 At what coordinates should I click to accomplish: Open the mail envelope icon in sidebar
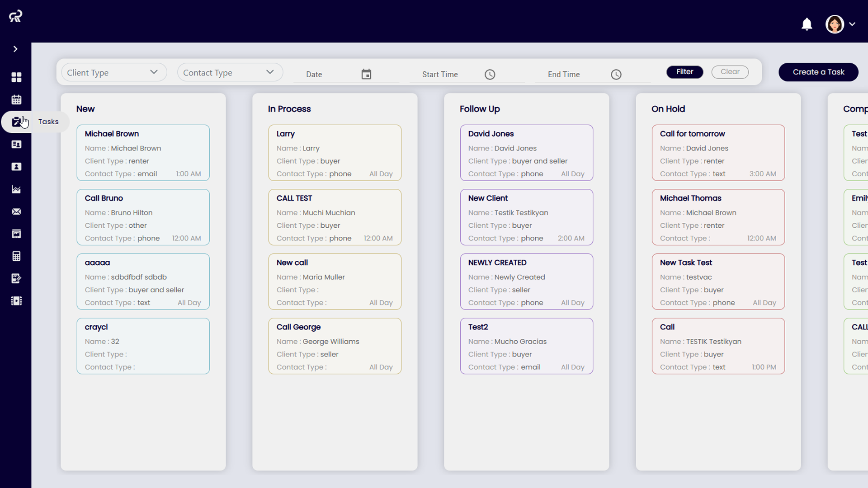tap(16, 211)
